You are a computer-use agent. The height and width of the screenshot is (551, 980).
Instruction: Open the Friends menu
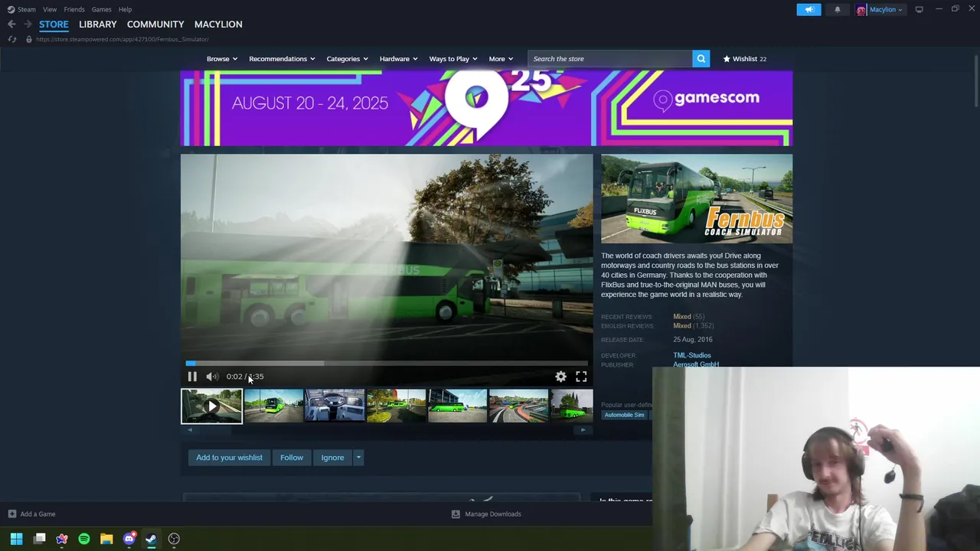tap(74, 9)
